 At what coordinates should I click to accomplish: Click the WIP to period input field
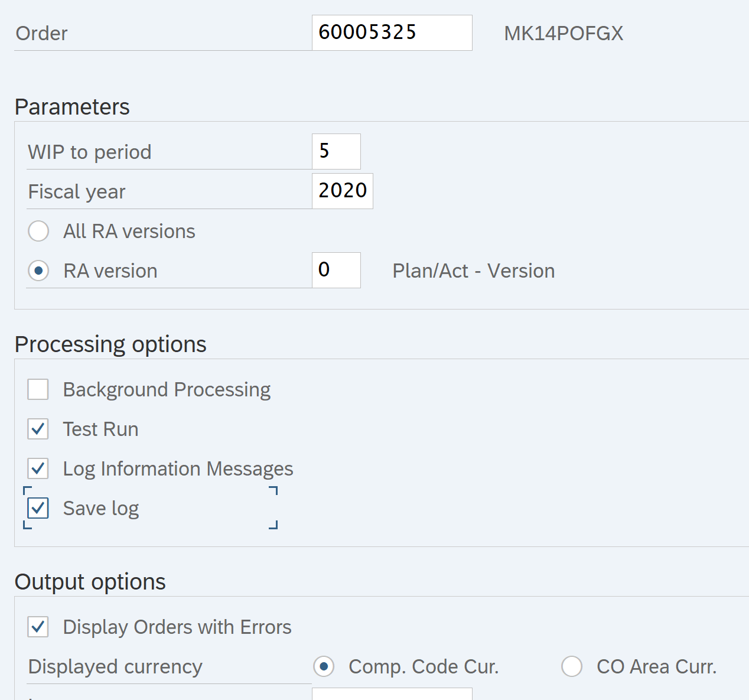tap(336, 151)
